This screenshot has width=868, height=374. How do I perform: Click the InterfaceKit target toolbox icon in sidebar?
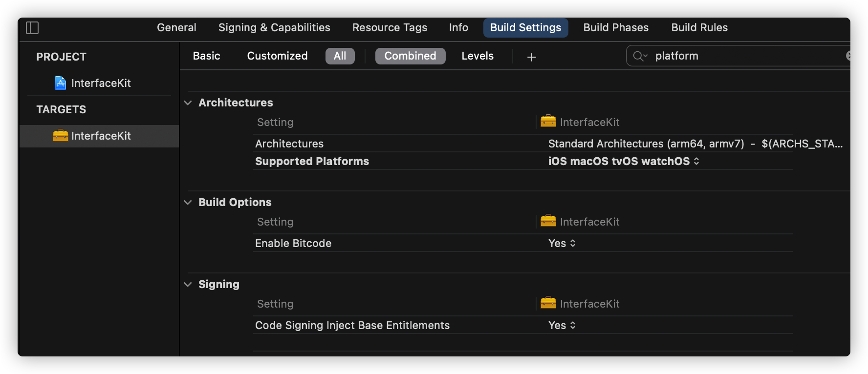[61, 136]
